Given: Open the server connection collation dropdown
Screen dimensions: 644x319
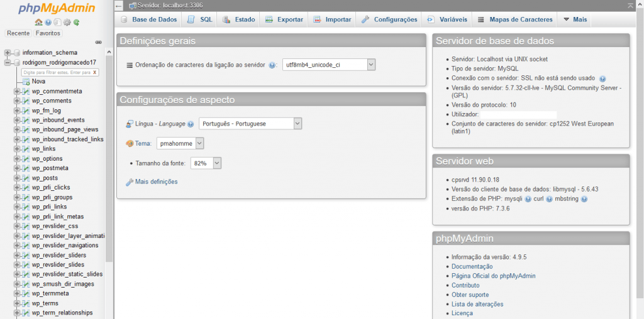Looking at the screenshot, I should click(x=328, y=65).
